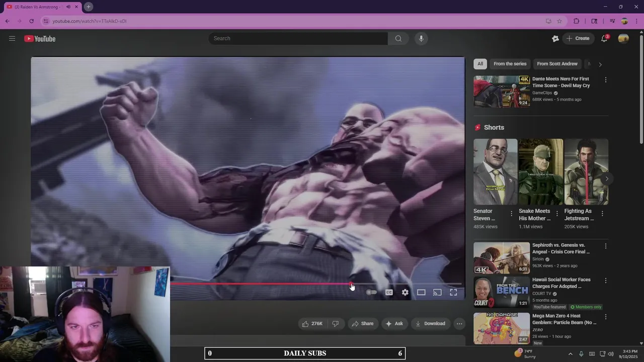This screenshot has height=362, width=644.
Task: Go to YouTube home via logo
Action: click(x=40, y=39)
